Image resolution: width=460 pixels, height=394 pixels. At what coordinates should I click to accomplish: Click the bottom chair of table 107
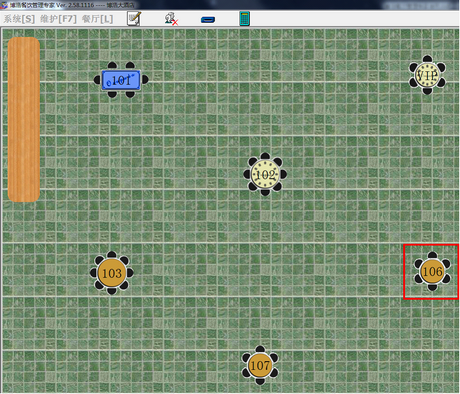[260, 381]
